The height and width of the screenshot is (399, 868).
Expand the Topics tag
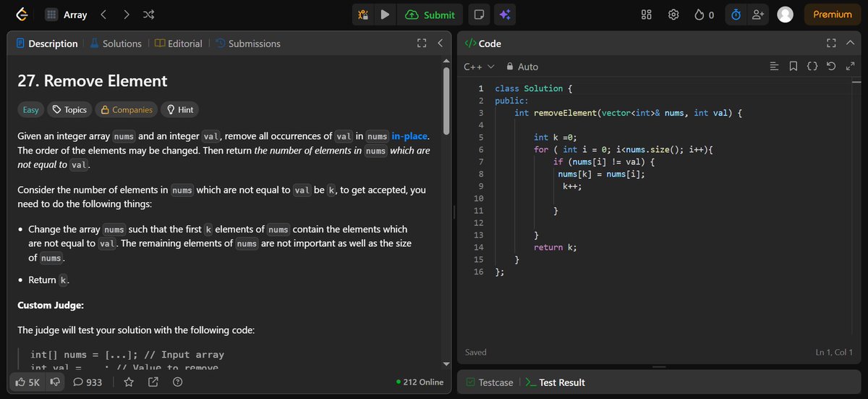point(69,109)
